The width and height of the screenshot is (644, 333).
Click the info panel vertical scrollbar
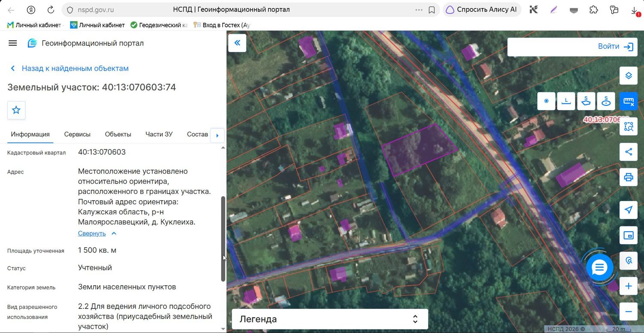(x=223, y=239)
